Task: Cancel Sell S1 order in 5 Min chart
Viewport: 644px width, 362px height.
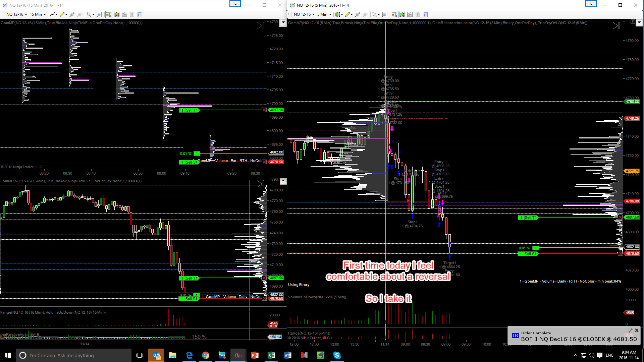Action: tap(620, 254)
